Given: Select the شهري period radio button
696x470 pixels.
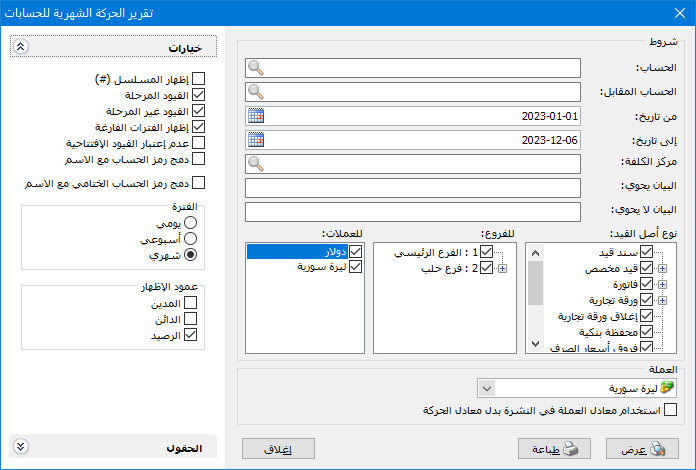Looking at the screenshot, I should [190, 254].
